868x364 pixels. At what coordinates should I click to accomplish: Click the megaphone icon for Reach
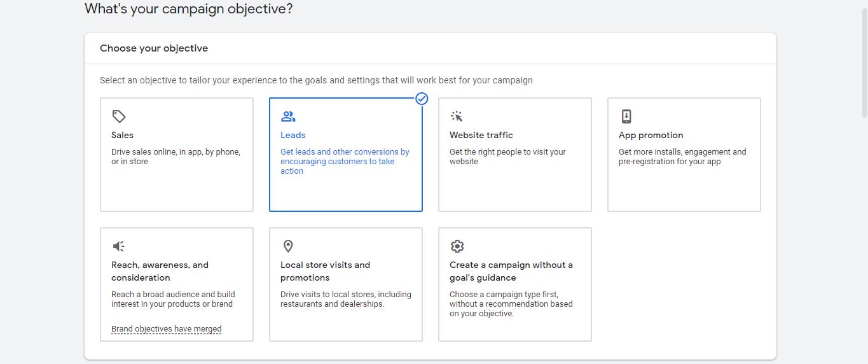tap(119, 246)
